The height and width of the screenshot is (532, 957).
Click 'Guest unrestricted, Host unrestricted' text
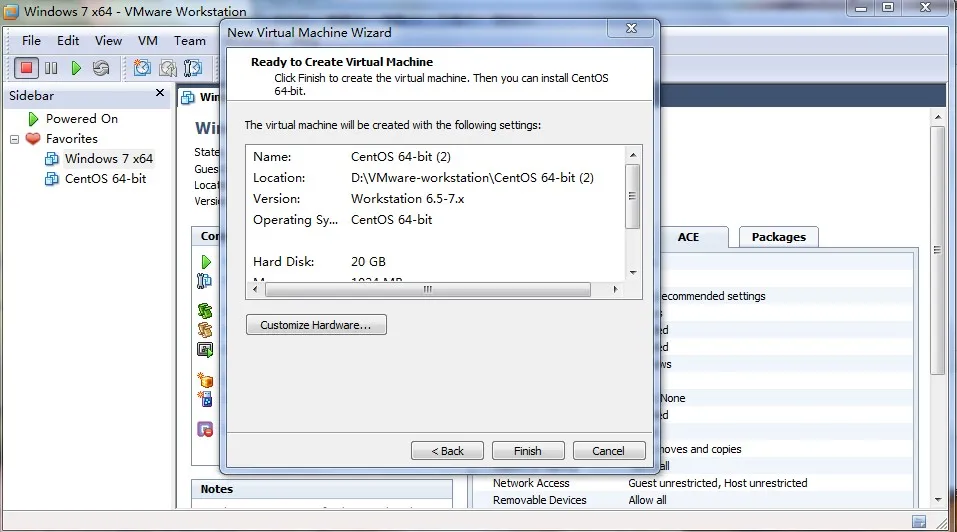[718, 483]
